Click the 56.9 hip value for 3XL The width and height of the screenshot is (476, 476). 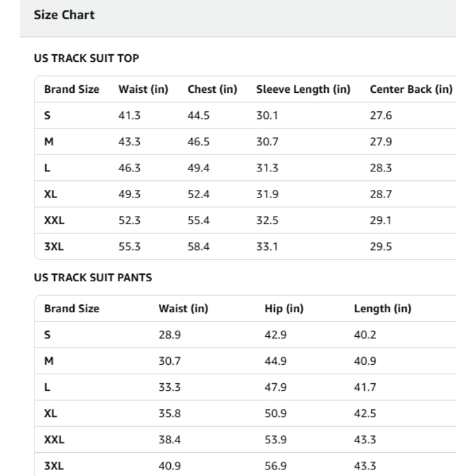(x=275, y=466)
